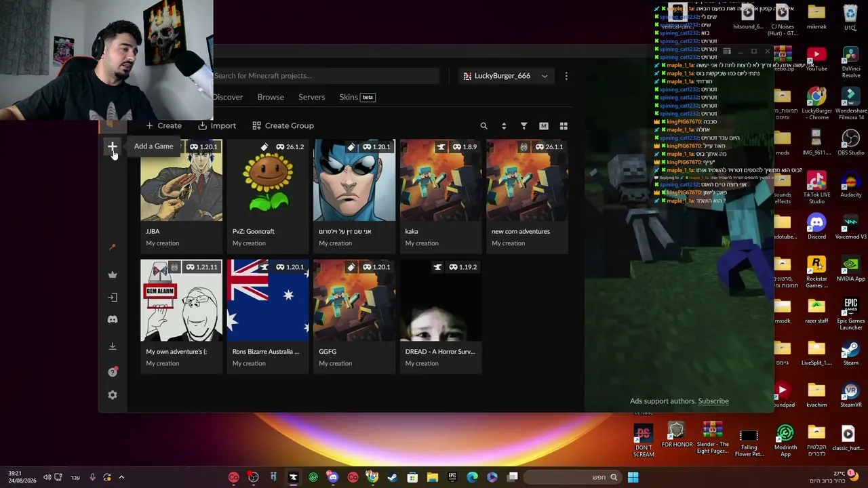Open the YouTube desktop shortcut
This screenshot has height=488, width=868.
816,60
